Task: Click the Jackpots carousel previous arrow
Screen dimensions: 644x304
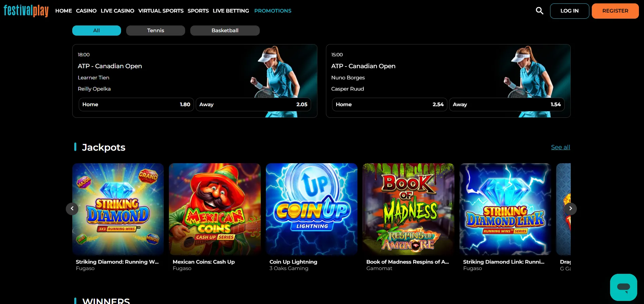Action: point(72,209)
